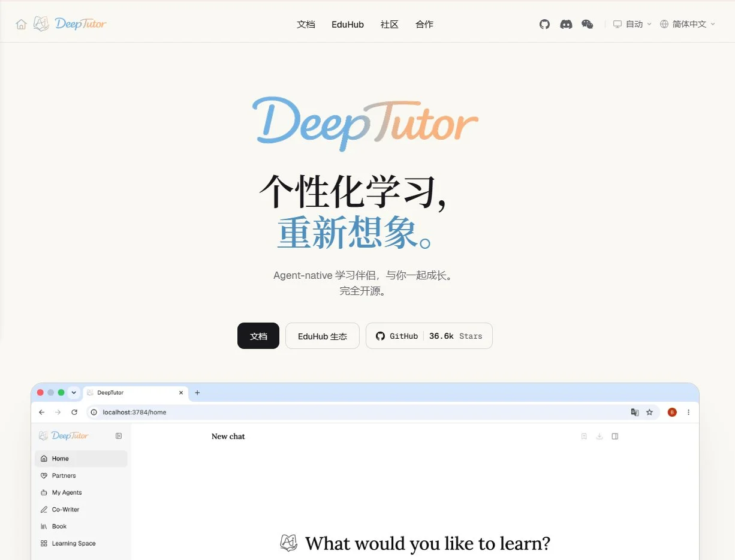Viewport: 735px width, 560px height.
Task: Click the black 文档 button
Action: point(258,336)
